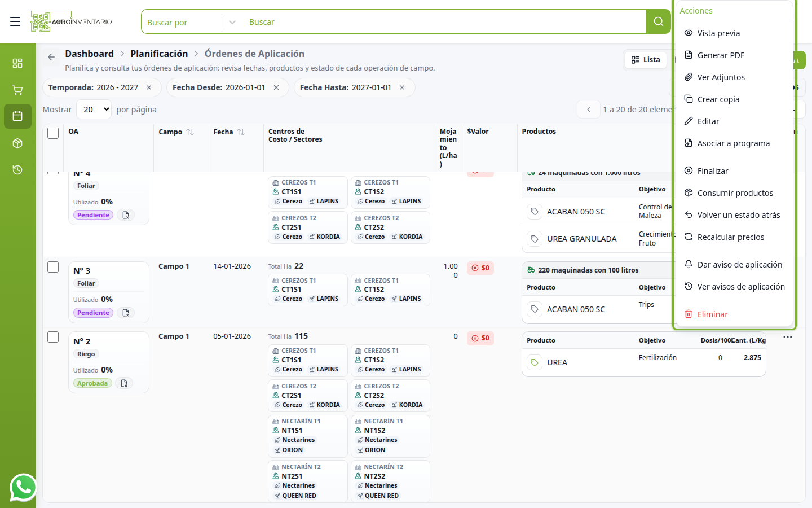This screenshot has height=508, width=812.
Task: Open the calendar planning sidebar icon
Action: tap(17, 116)
